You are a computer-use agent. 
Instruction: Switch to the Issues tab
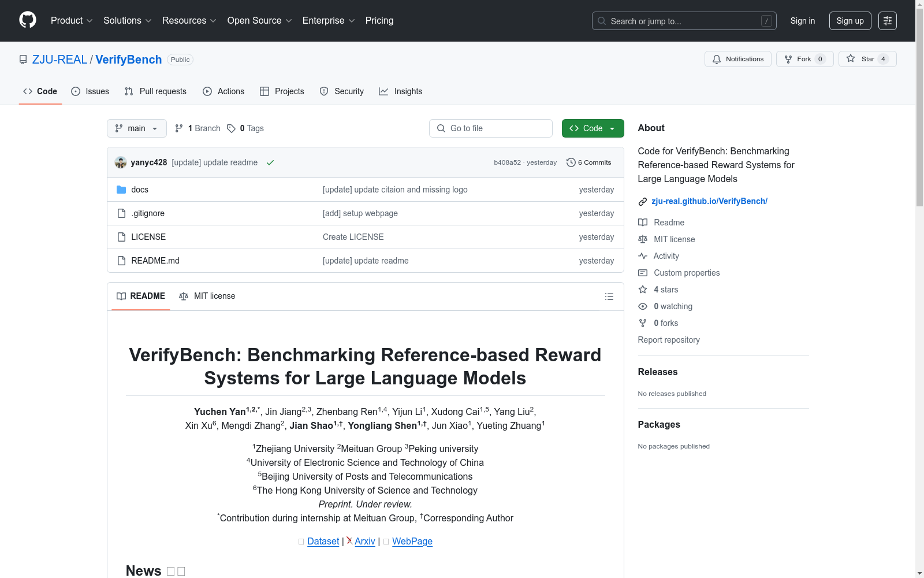pyautogui.click(x=90, y=91)
